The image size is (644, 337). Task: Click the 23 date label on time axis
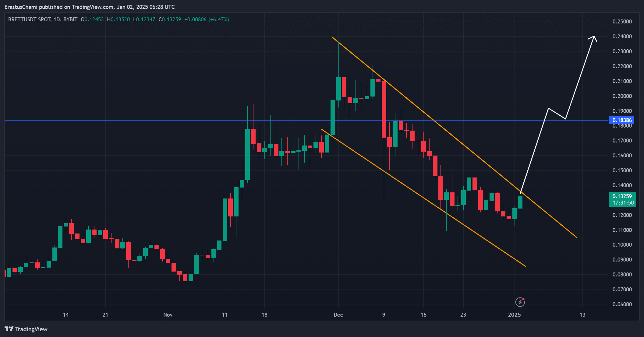pos(463,315)
